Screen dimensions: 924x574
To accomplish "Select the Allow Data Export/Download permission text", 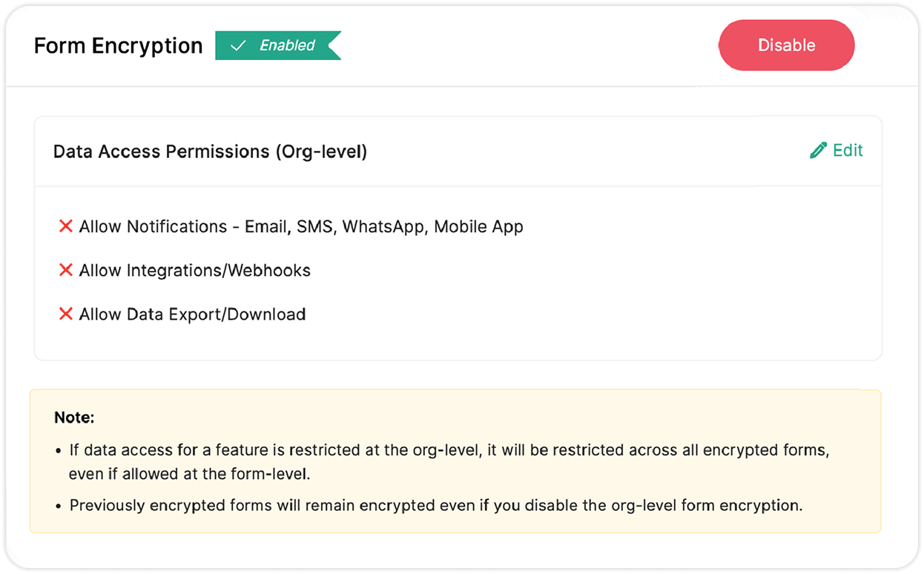I will [193, 314].
